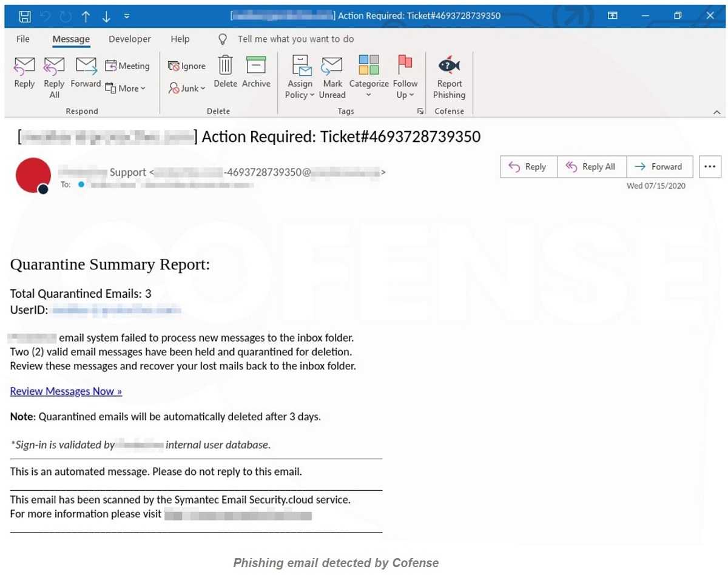
Task: Click the lightbulb Tell me icon
Action: 223,39
